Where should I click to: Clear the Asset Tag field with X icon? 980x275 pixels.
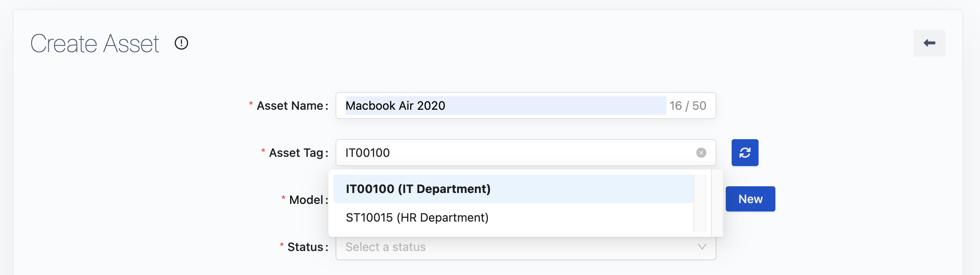point(701,153)
